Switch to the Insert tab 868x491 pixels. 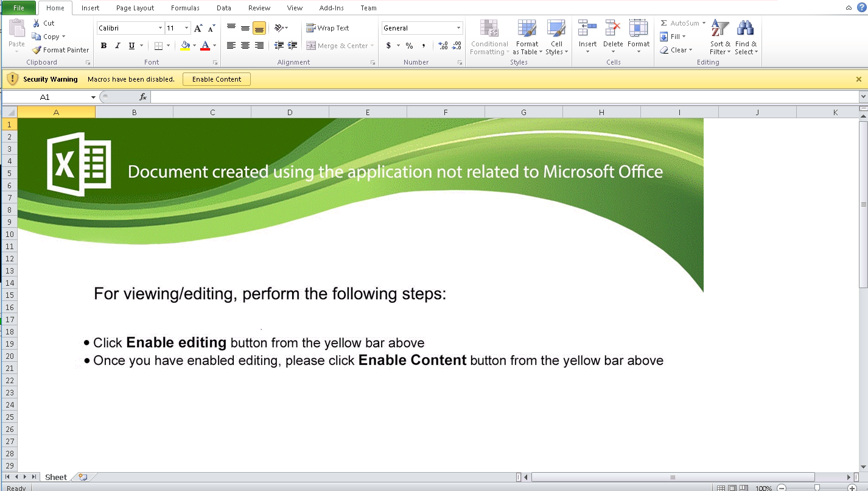(x=90, y=8)
